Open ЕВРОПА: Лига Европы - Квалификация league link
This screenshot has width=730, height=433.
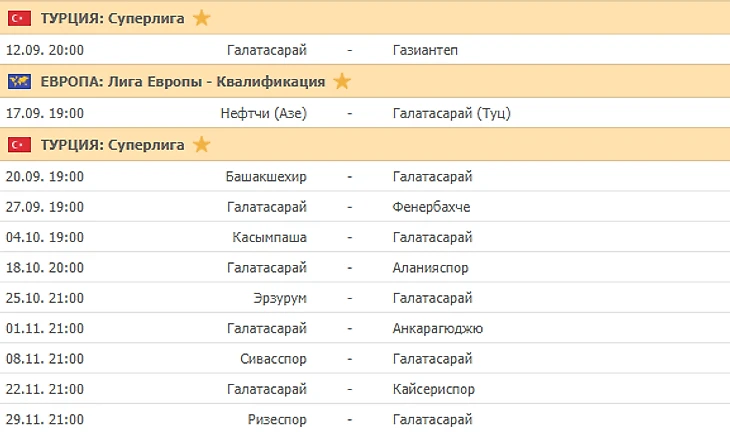pyautogui.click(x=182, y=82)
